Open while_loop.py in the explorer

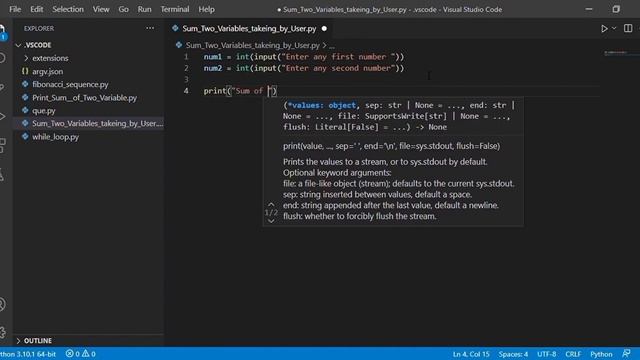(x=56, y=137)
